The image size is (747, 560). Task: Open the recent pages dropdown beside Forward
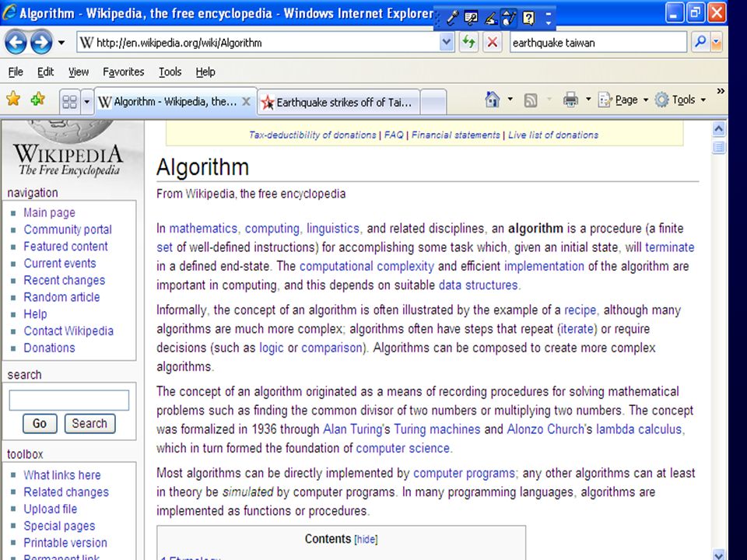(61, 43)
